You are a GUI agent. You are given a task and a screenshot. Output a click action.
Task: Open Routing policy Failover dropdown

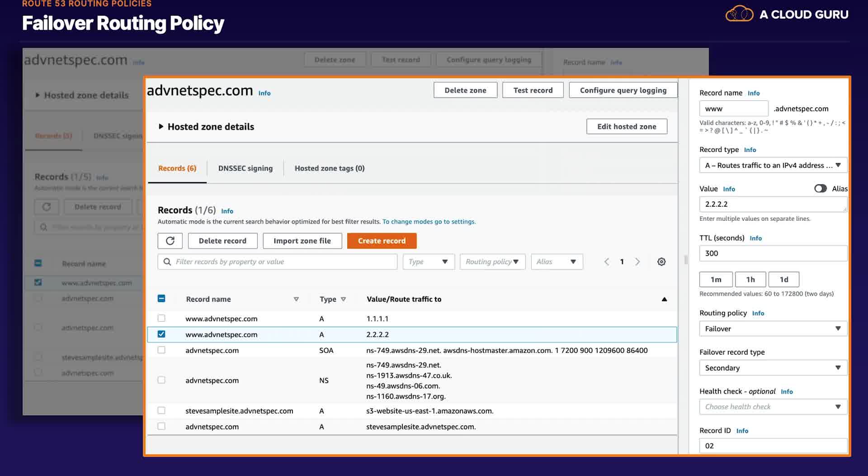coord(773,328)
